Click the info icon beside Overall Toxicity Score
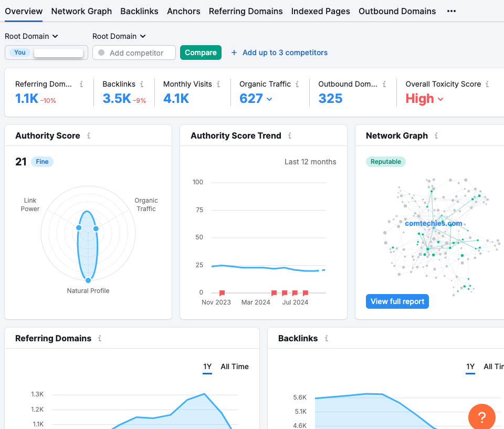Screen dimensions: 504x429 [x=487, y=84]
